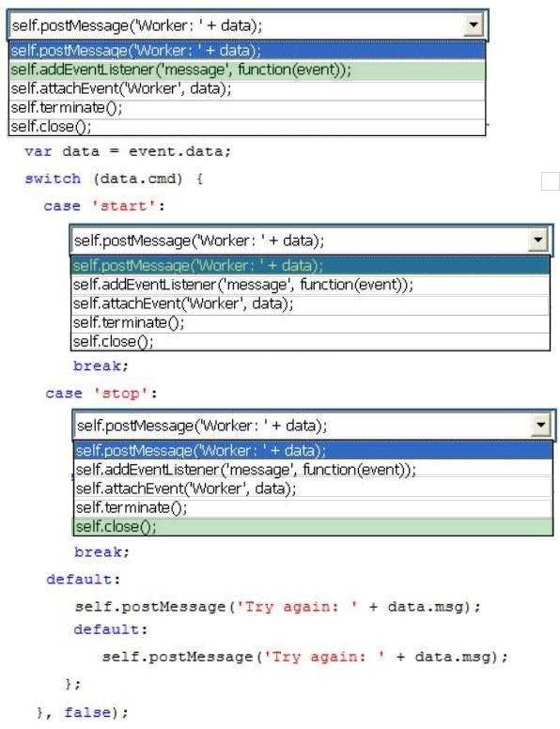Viewport: 560px width, 729px height.
Task: Choose addEventListener in the 'stop' case list
Action: pos(314,470)
